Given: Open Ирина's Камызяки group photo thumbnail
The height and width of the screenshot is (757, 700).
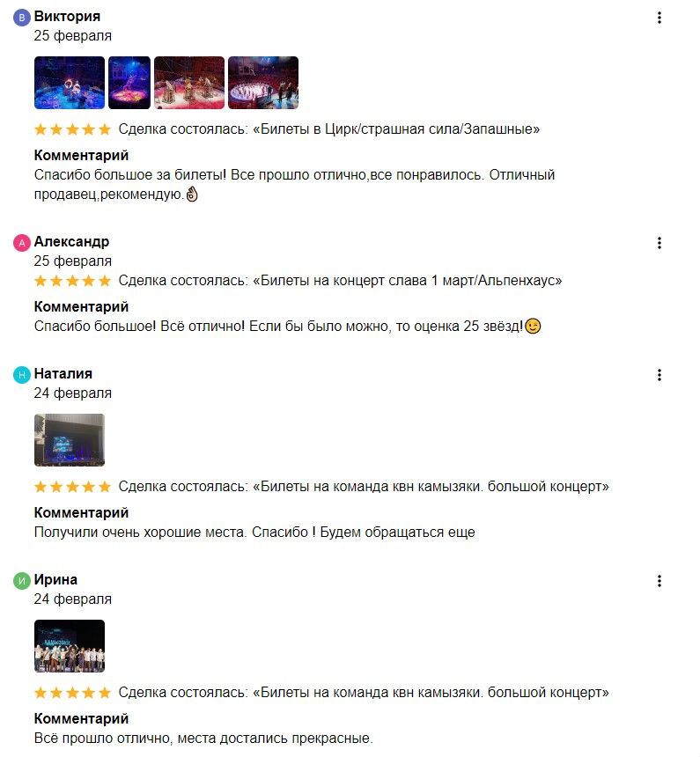Looking at the screenshot, I should 70,646.
